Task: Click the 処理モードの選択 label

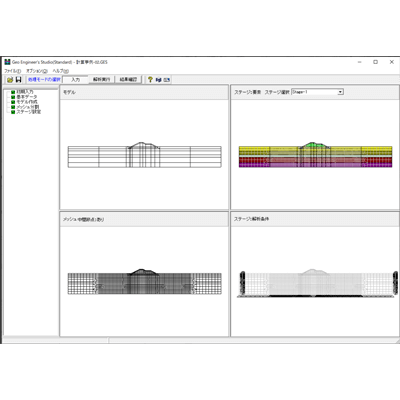Action: (x=44, y=80)
